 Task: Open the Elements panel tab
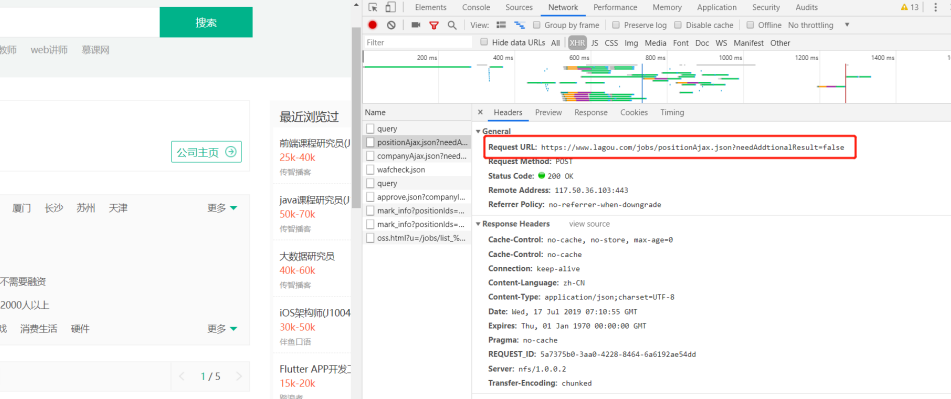[x=431, y=7]
